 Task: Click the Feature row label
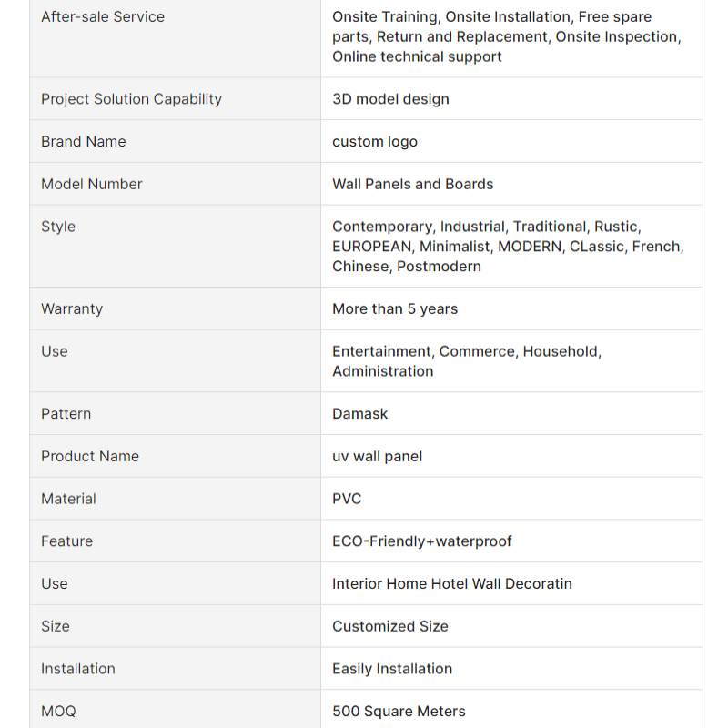click(x=66, y=541)
